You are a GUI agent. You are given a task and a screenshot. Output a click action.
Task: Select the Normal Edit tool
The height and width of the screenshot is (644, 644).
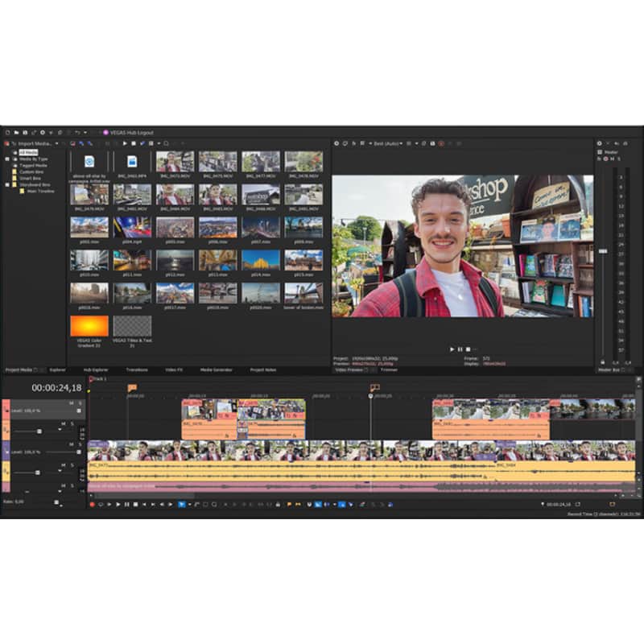[x=182, y=505]
